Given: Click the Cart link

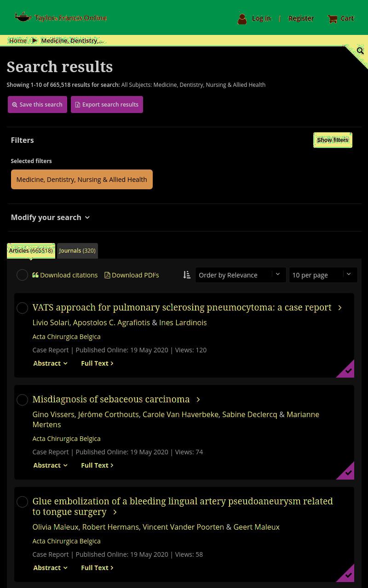Looking at the screenshot, I should pos(347,18).
